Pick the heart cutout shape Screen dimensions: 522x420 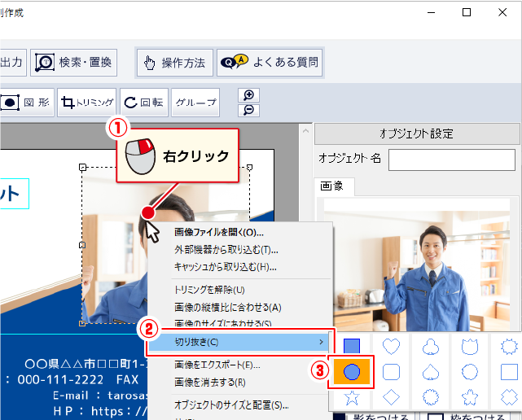pyautogui.click(x=391, y=346)
